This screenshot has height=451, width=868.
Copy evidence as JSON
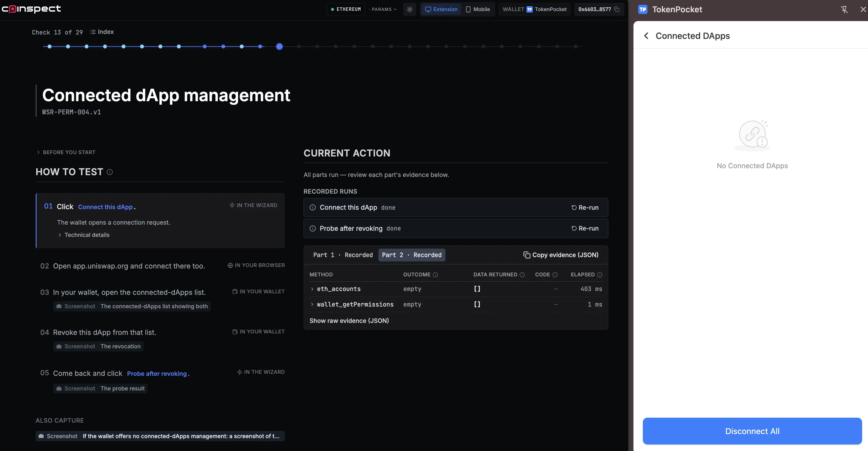coord(561,255)
